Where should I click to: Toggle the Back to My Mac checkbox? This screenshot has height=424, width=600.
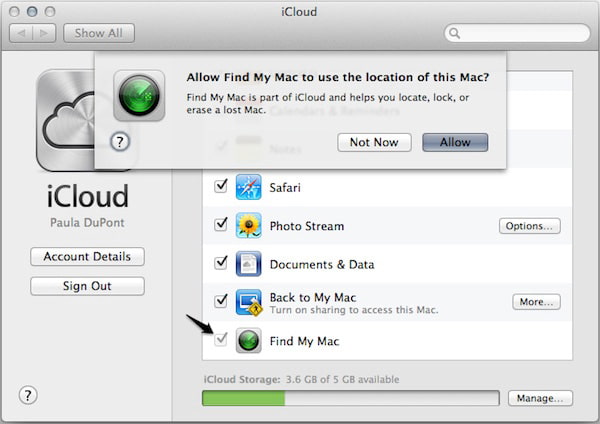[221, 301]
